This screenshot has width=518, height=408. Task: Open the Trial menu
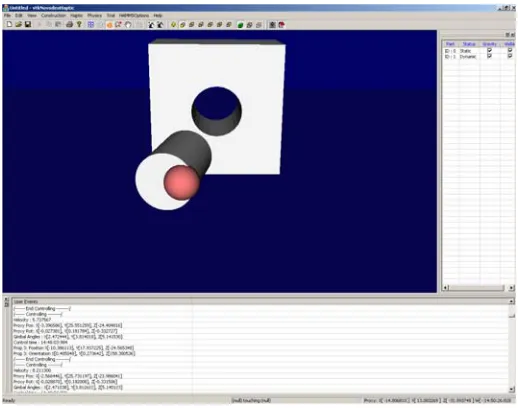coord(111,15)
